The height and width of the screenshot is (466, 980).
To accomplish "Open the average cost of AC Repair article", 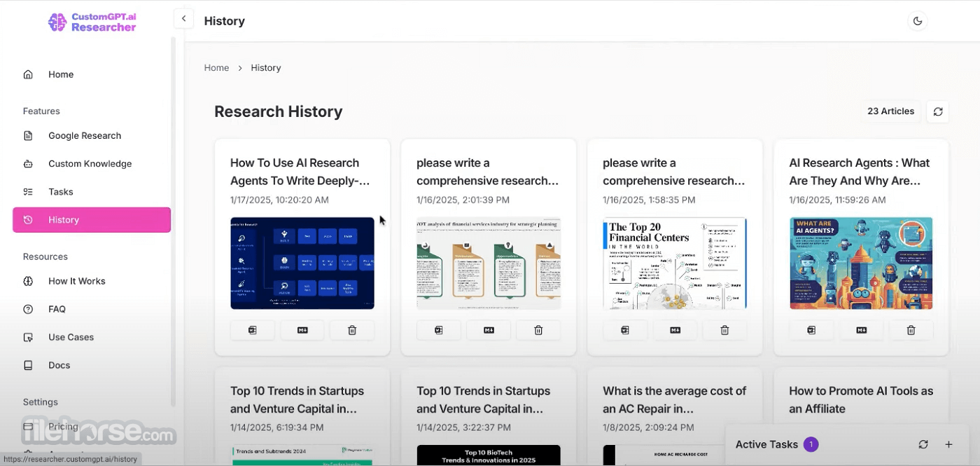I will click(674, 400).
